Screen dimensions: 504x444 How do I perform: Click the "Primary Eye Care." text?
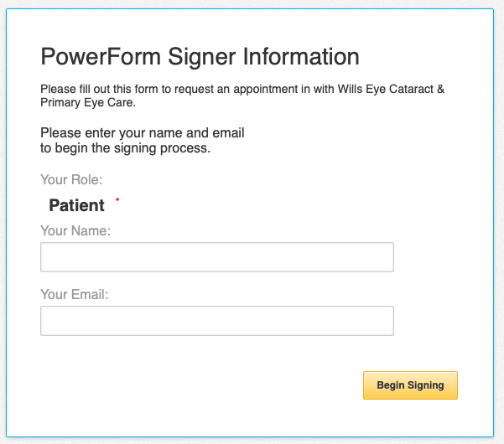(x=87, y=103)
